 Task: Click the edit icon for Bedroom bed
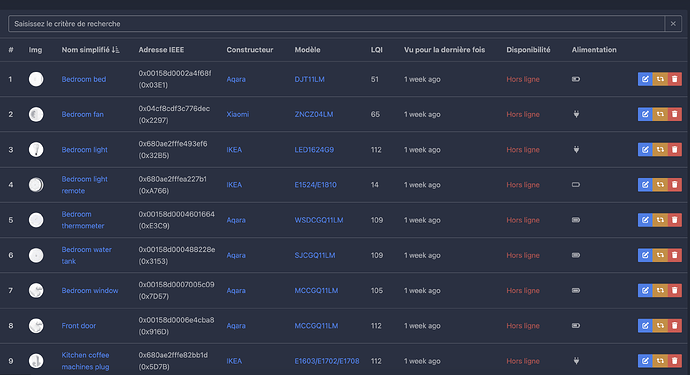pyautogui.click(x=645, y=79)
